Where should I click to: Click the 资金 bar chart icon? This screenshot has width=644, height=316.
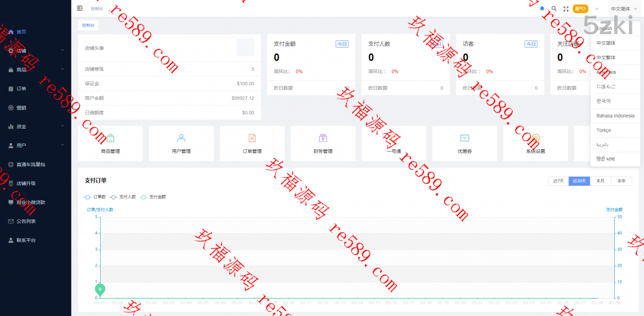point(11,127)
